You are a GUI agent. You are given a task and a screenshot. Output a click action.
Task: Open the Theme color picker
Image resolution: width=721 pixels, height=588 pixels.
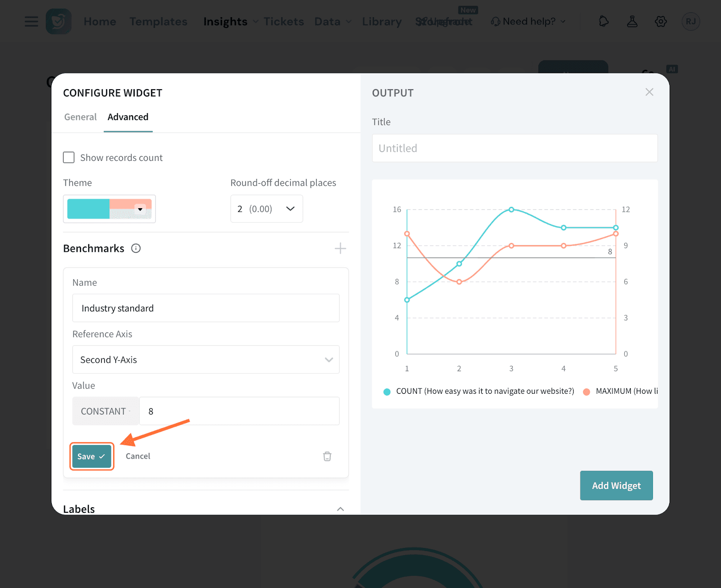[x=110, y=209]
